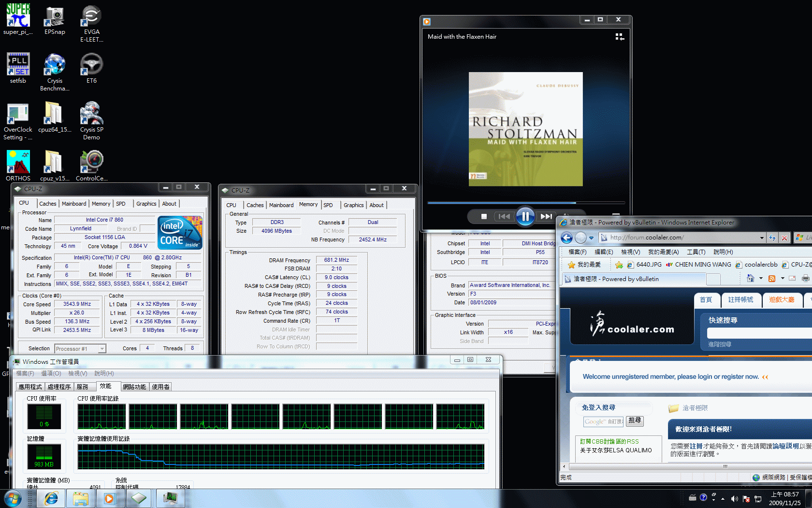The image size is (812, 508).
Task: Open the setfsb desktop shortcut
Action: [x=18, y=68]
